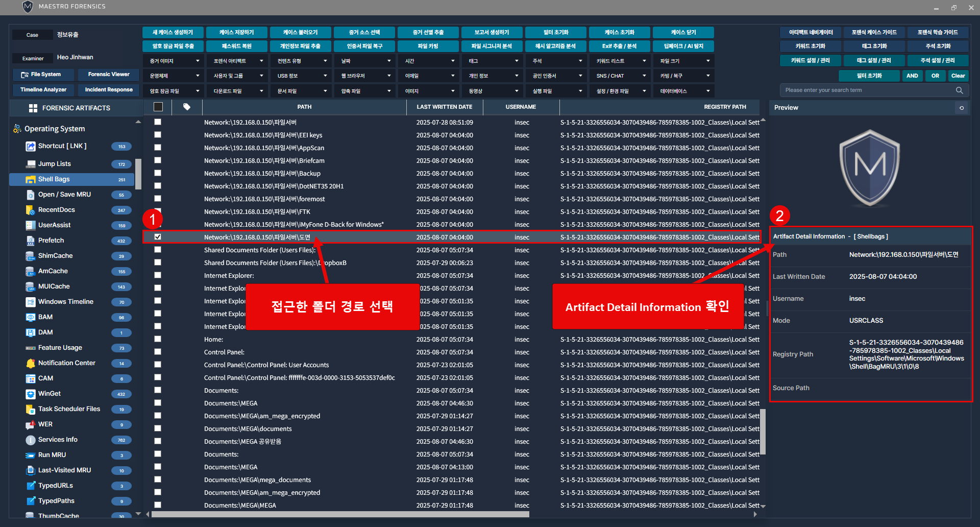
Task: Click the search magnifier icon
Action: click(960, 90)
